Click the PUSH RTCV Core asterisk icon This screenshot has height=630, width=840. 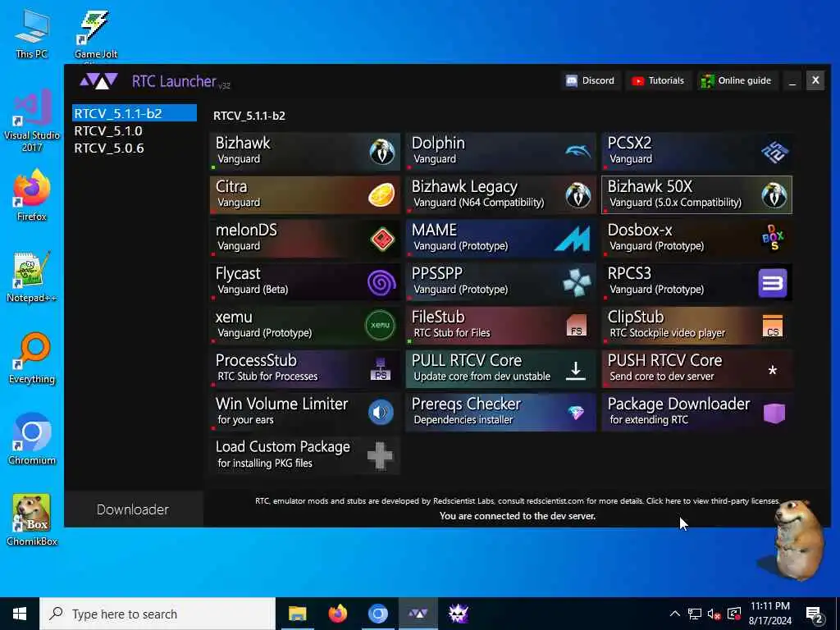point(773,370)
